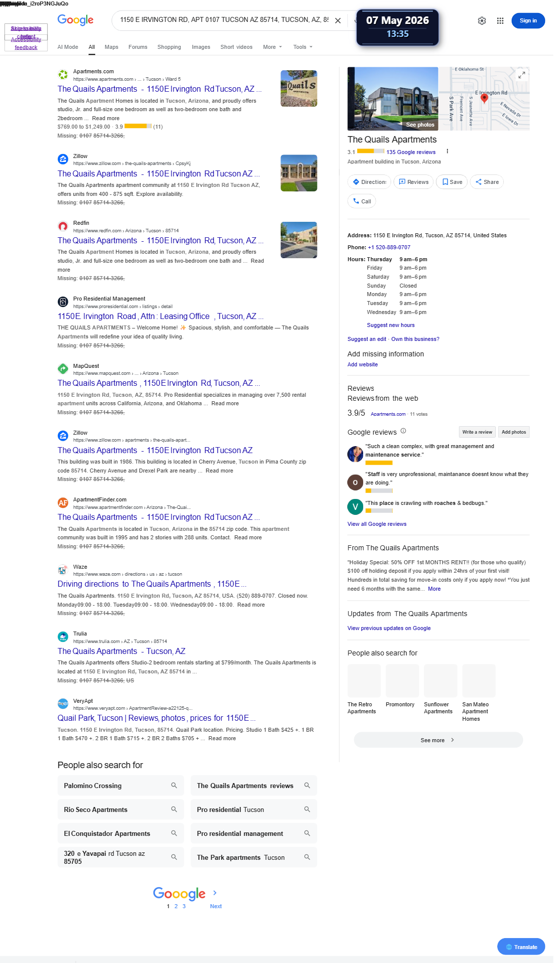560x963 pixels.
Task: Open the More search filters dropdown
Action: [x=273, y=47]
